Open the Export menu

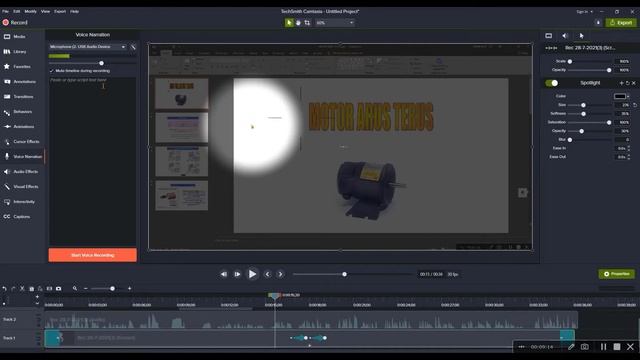[x=60, y=11]
